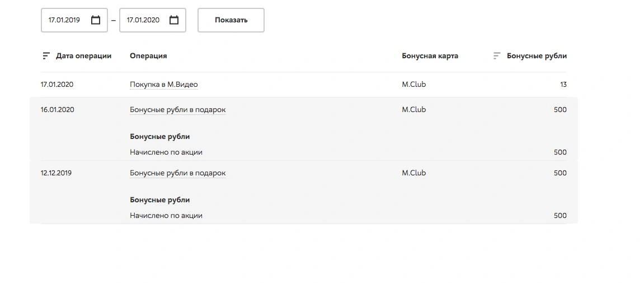Collapse Бонусные рубли в подарок from 12.12.2019
Screen dimensions: 644x283
coord(177,173)
